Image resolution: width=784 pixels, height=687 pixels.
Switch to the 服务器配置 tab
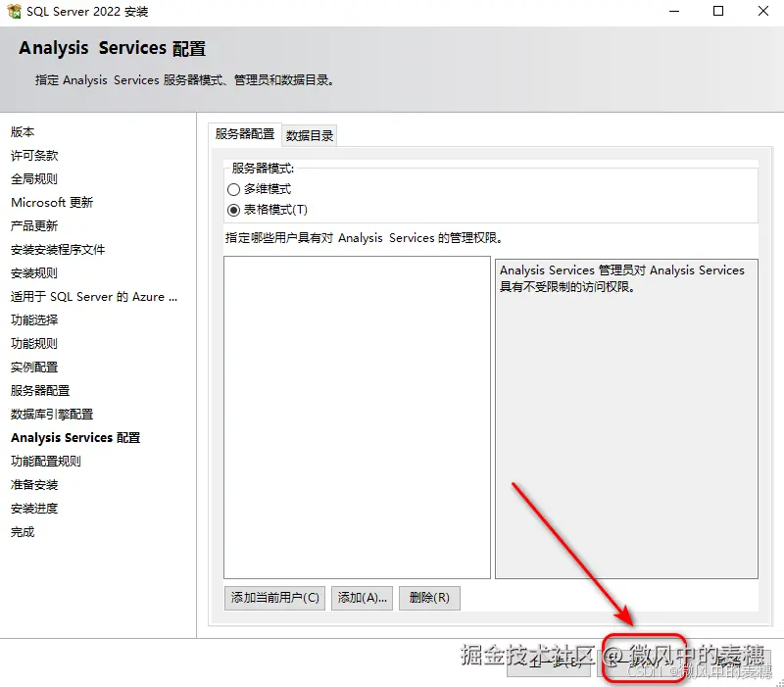click(245, 134)
